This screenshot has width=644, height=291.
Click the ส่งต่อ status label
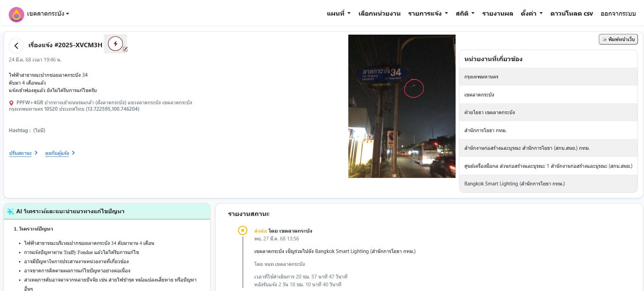tap(260, 231)
